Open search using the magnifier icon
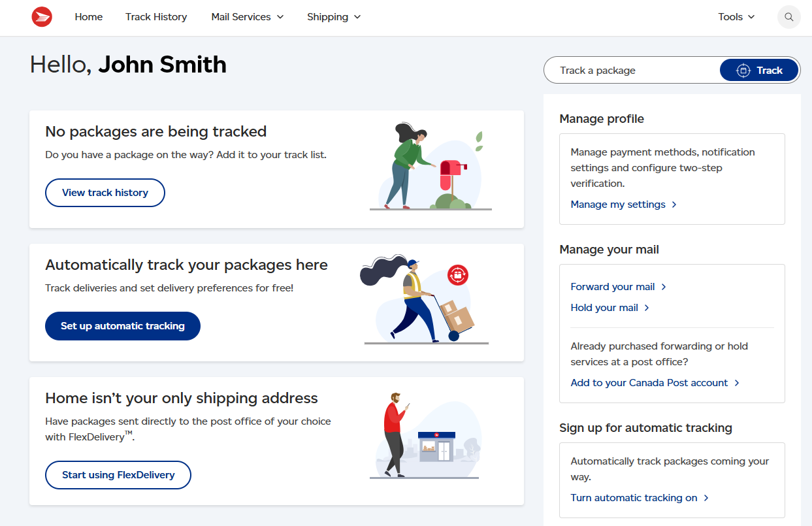 (x=788, y=17)
